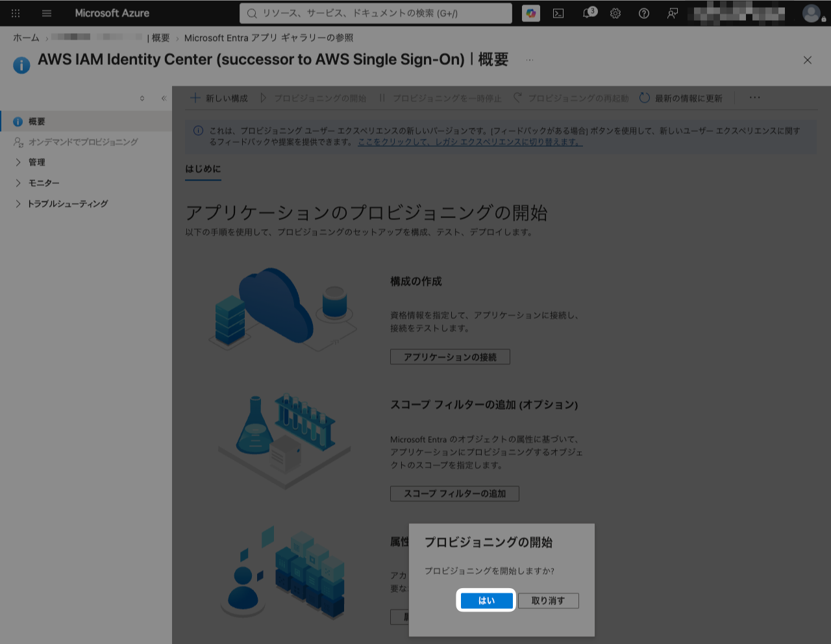The width and height of the screenshot is (831, 644).
Task: Open the Azure apps waffle launcher
Action: point(16,13)
